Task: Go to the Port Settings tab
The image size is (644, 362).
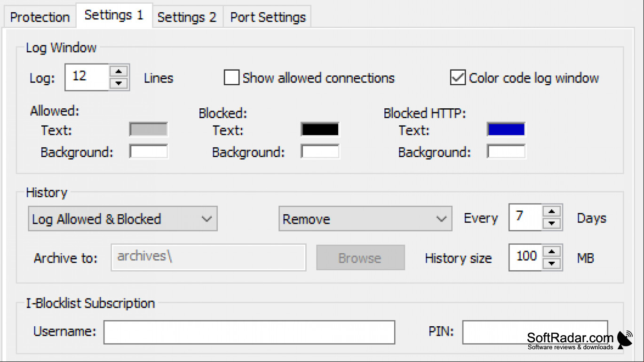Action: 268,17
